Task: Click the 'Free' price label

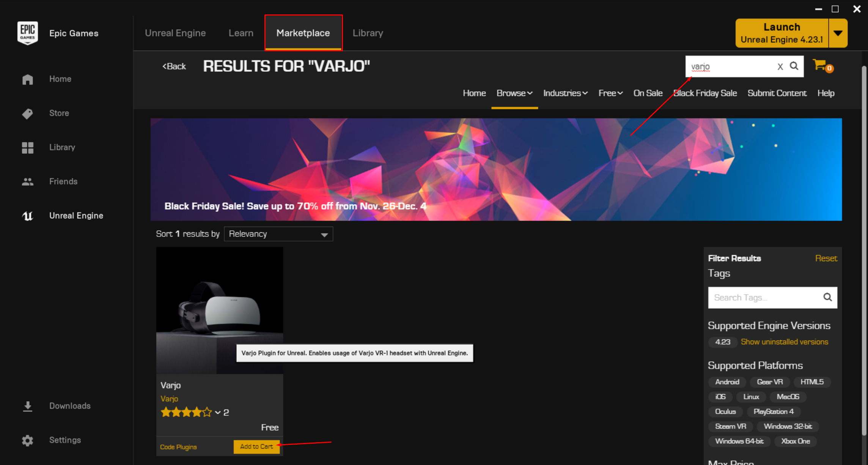Action: tap(270, 427)
